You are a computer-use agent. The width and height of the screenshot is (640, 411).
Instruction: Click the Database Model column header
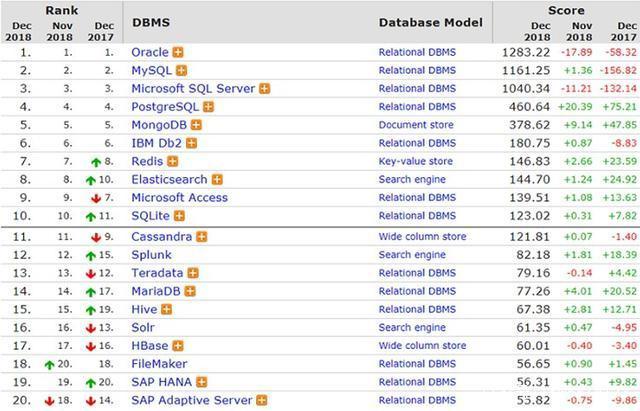point(430,22)
